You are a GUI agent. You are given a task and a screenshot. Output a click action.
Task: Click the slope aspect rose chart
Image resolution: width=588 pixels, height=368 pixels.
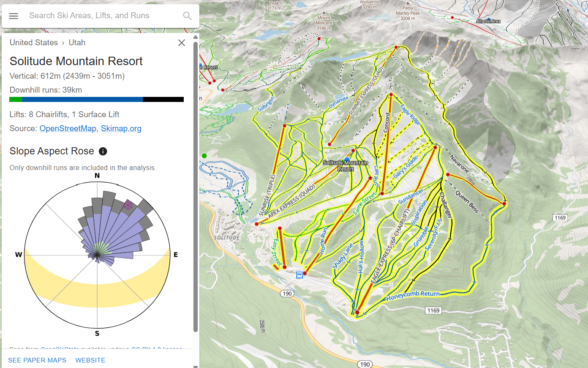pos(97,255)
